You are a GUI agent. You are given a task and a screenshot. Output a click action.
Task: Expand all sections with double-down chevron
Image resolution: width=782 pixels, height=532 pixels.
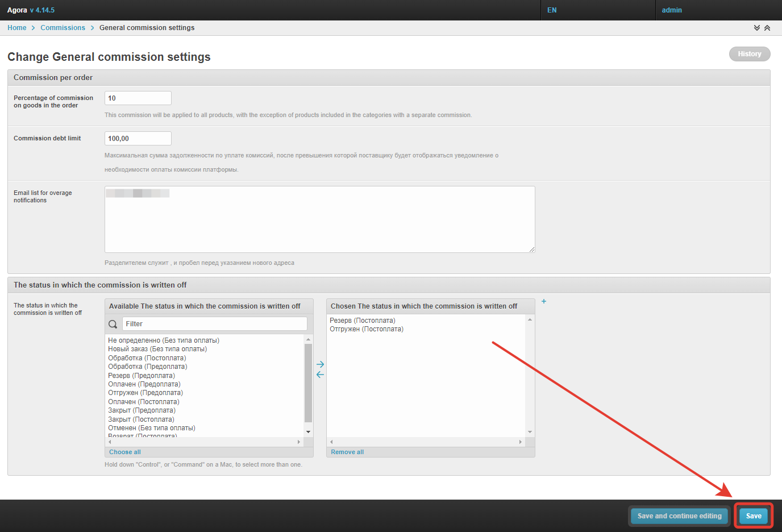coord(756,28)
